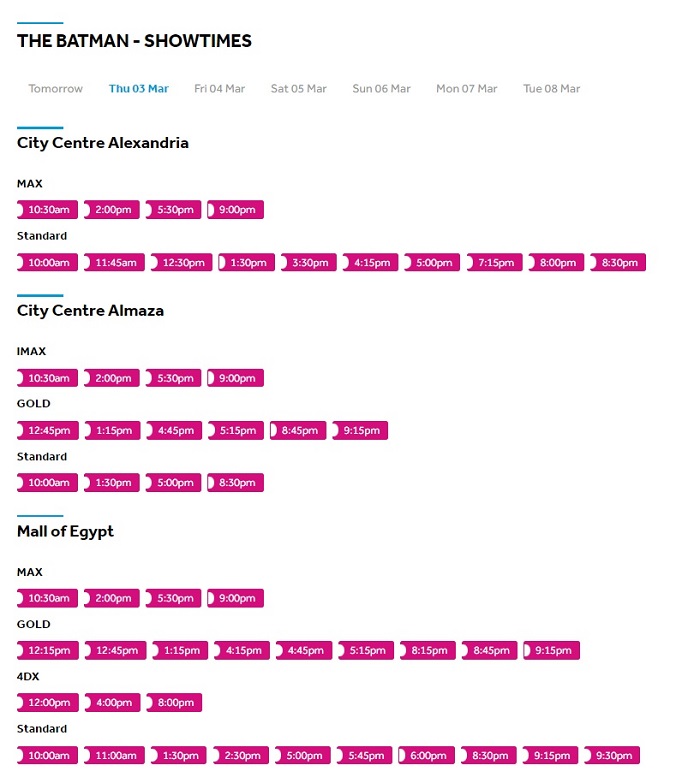
Task: Book Almaza's 9:15pm GOLD screening
Action: 360,431
